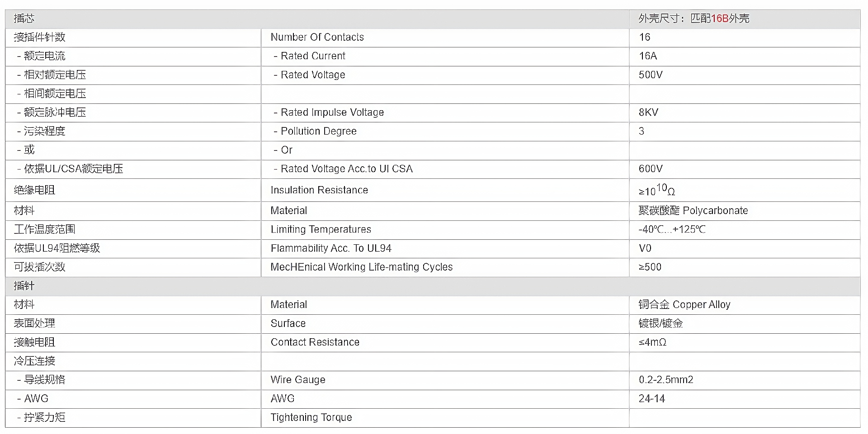Click the 'Limiting Temperatures' label

click(x=321, y=229)
